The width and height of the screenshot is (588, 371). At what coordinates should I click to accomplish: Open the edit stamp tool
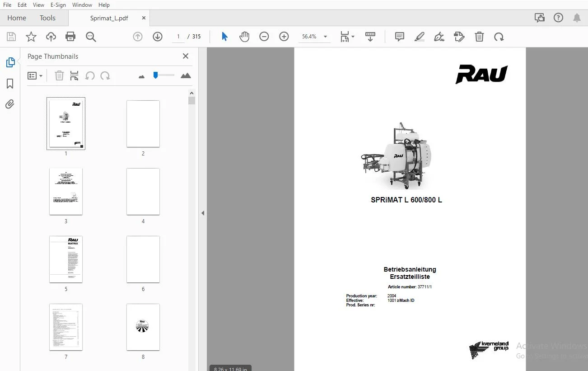tap(459, 37)
